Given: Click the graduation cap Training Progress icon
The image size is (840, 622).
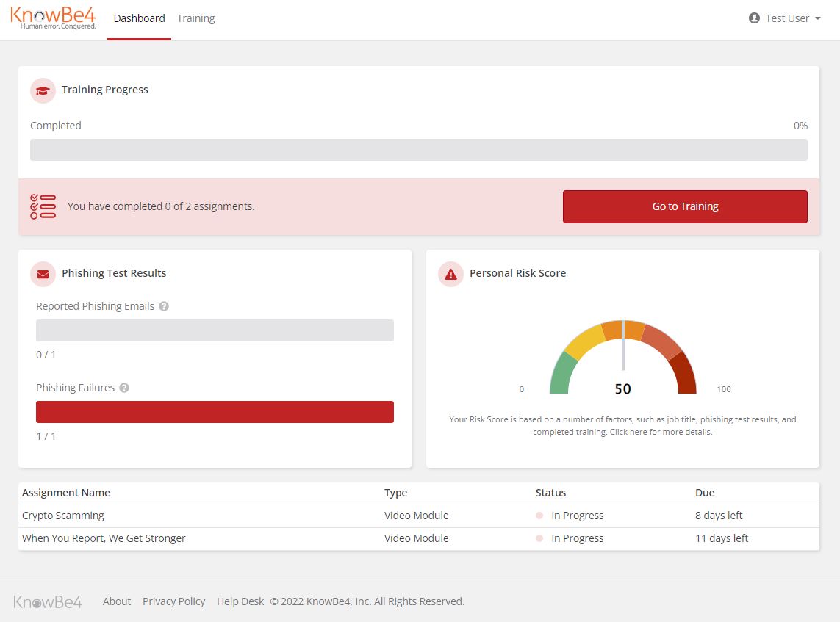Looking at the screenshot, I should [x=43, y=90].
